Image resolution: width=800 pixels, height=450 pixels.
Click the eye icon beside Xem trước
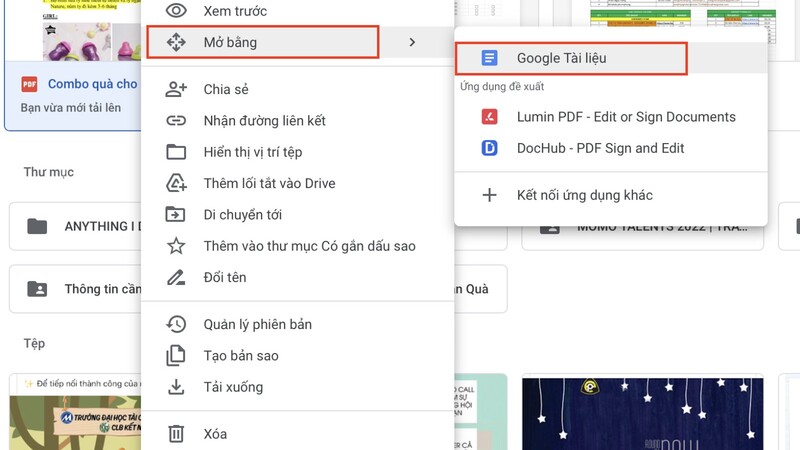point(176,11)
